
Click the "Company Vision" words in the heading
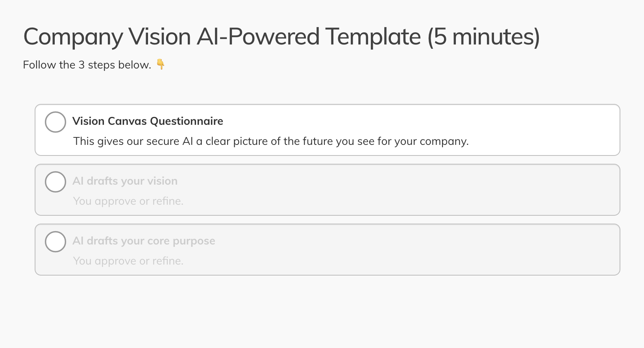(107, 37)
